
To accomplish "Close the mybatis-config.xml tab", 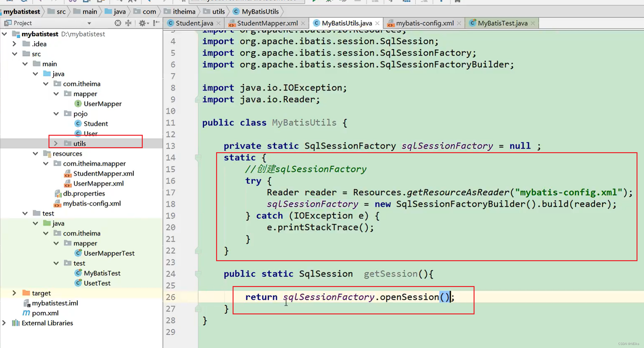I will coord(459,23).
